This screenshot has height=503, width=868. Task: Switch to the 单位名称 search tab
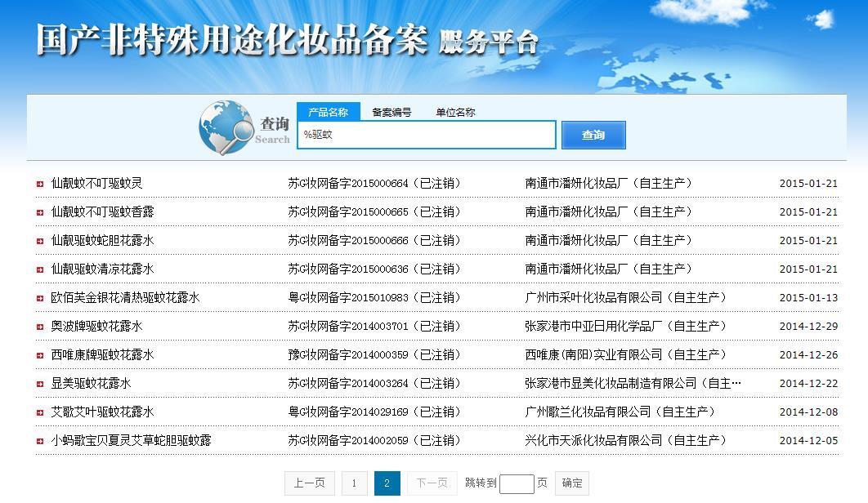(455, 113)
